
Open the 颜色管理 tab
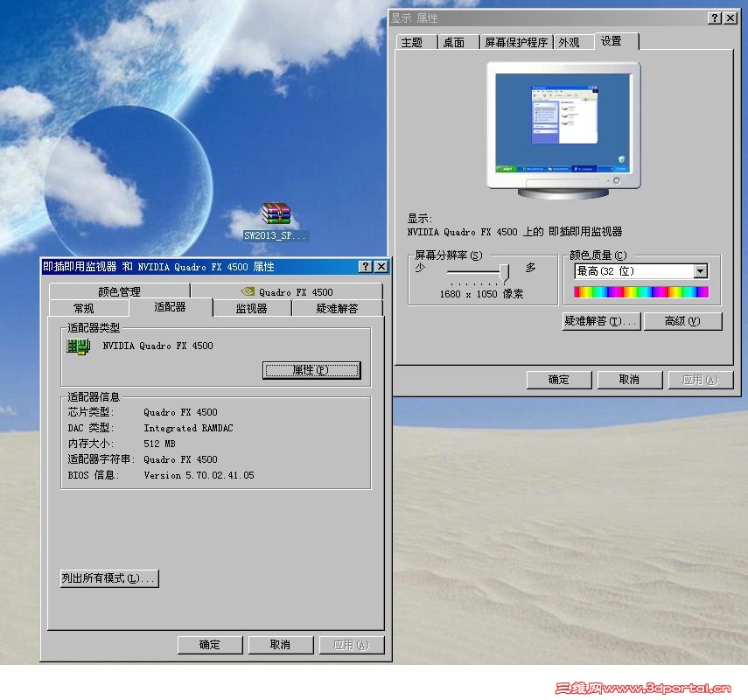click(119, 291)
